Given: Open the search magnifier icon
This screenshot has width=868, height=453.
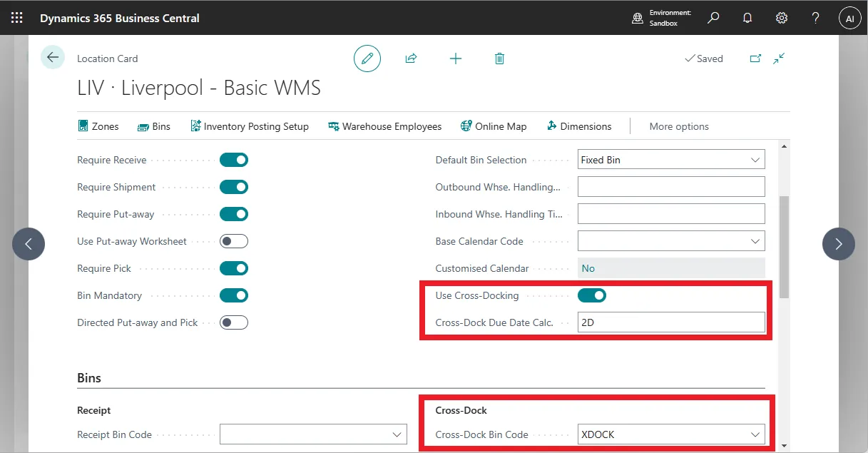Looking at the screenshot, I should click(x=713, y=18).
